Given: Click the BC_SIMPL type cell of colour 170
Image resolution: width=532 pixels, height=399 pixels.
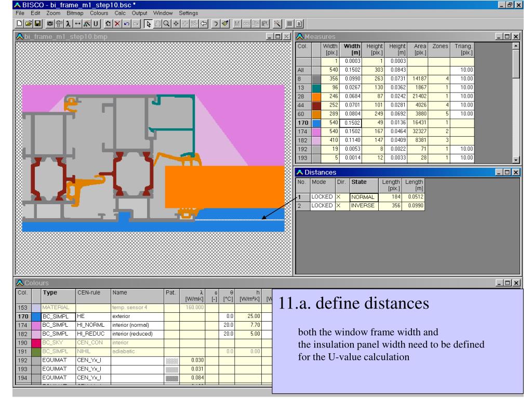Looking at the screenshot, I should point(58,316).
